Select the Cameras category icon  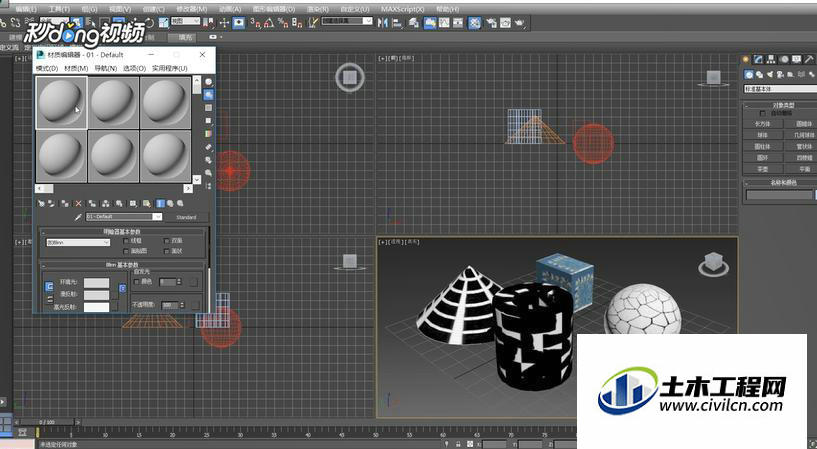click(x=780, y=75)
